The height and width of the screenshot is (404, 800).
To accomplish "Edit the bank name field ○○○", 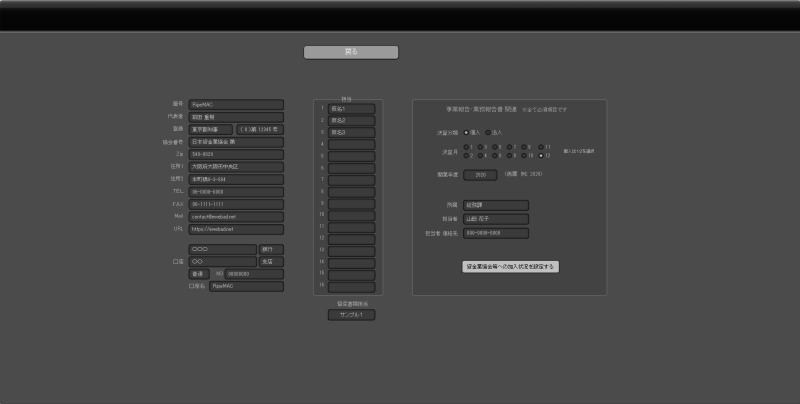I will pos(222,249).
